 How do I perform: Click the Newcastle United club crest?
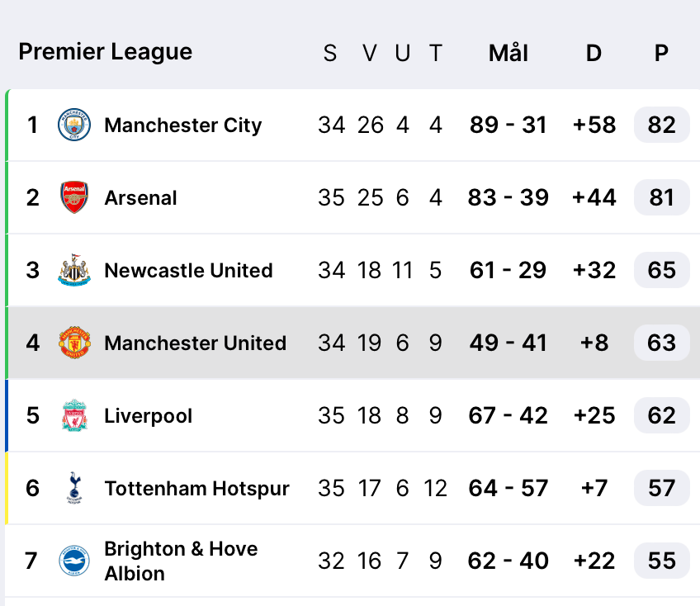click(74, 271)
